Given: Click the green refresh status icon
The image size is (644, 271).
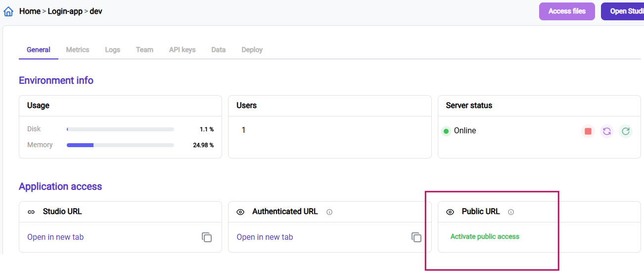Looking at the screenshot, I should [626, 131].
